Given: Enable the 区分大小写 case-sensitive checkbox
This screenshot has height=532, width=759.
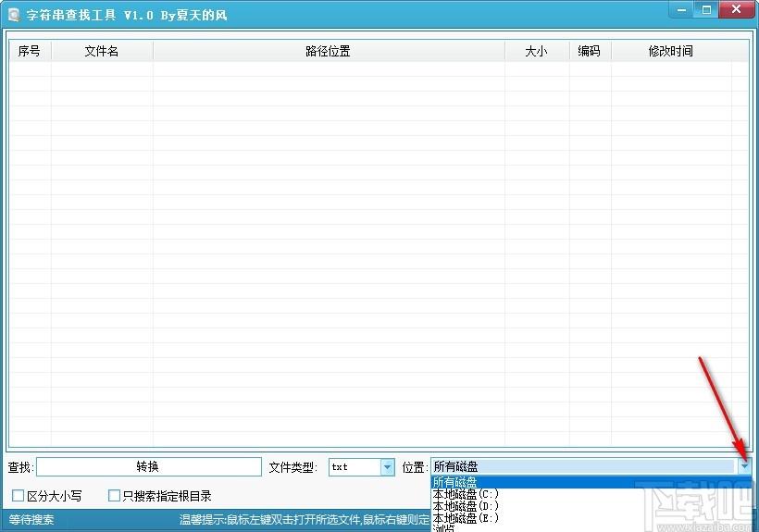Looking at the screenshot, I should (19, 496).
